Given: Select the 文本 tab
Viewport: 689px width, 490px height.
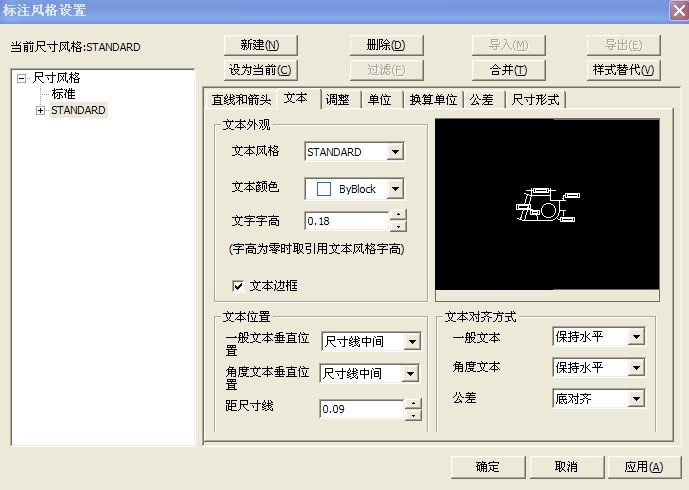Looking at the screenshot, I should [296, 98].
